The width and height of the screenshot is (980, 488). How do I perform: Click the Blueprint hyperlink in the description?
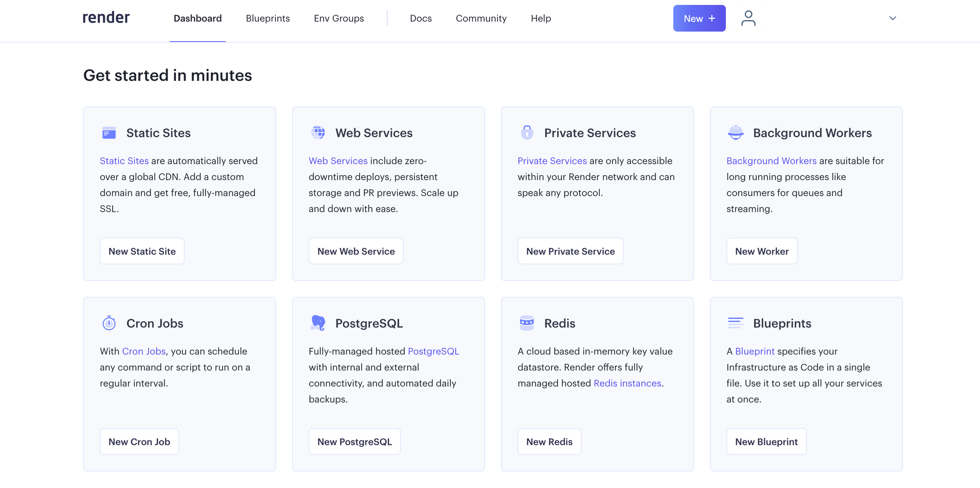click(755, 351)
